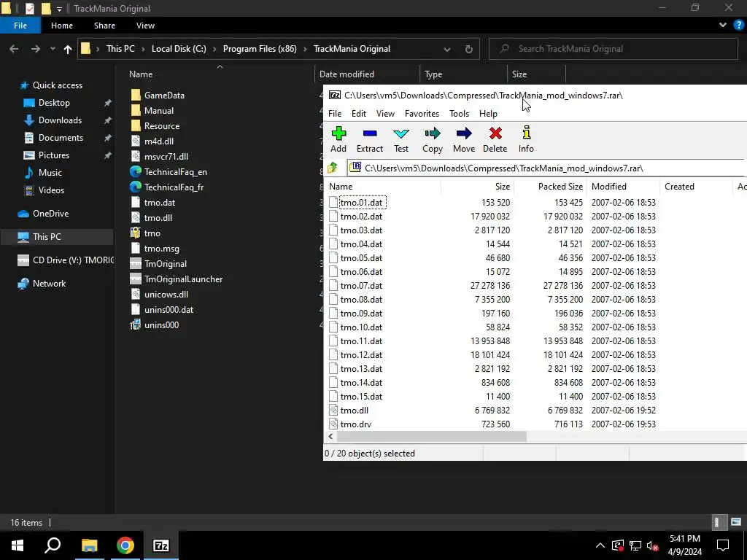Select TechnicalFaq_en file
Image resolution: width=747 pixels, height=560 pixels.
pyautogui.click(x=175, y=172)
